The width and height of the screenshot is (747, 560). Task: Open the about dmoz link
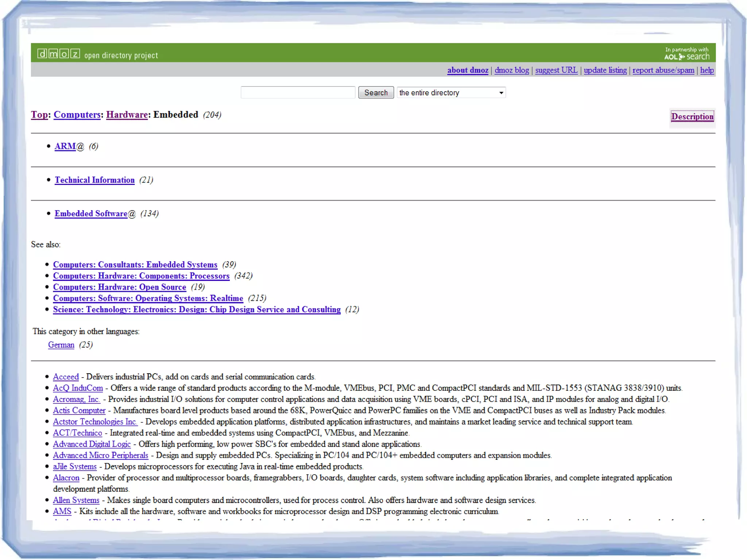pyautogui.click(x=468, y=70)
